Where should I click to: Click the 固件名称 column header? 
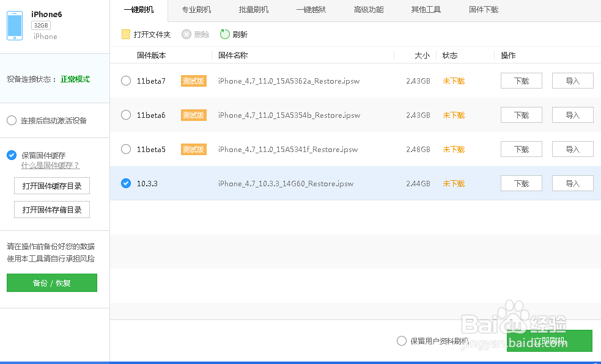(233, 56)
